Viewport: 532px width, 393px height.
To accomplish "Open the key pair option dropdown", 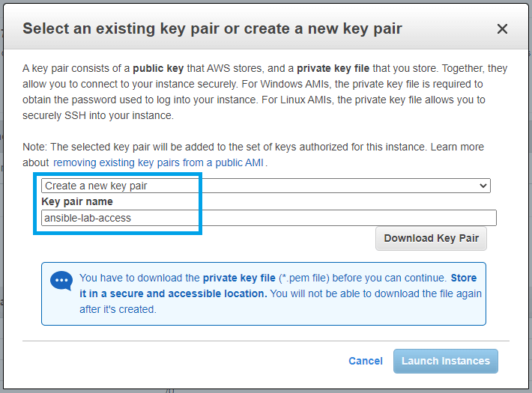I will [265, 186].
